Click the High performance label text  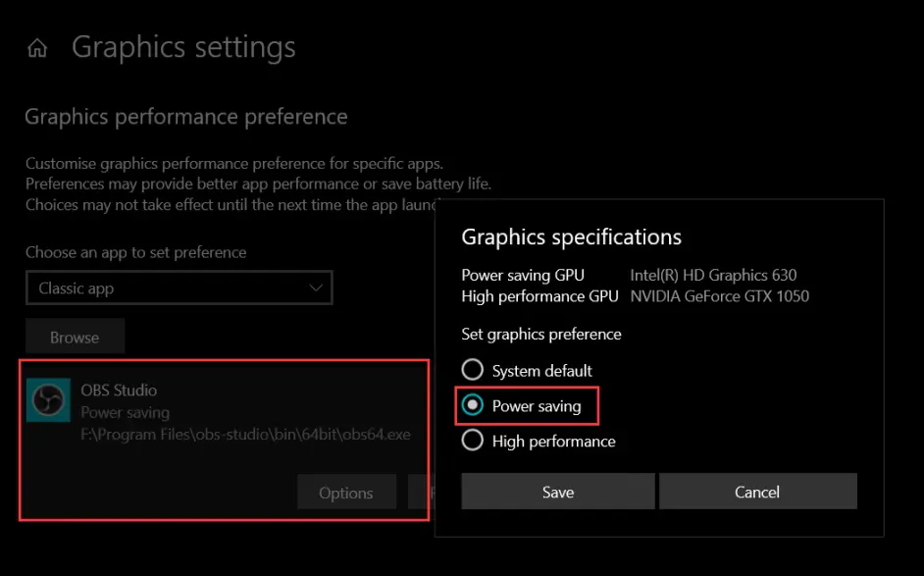[554, 442]
